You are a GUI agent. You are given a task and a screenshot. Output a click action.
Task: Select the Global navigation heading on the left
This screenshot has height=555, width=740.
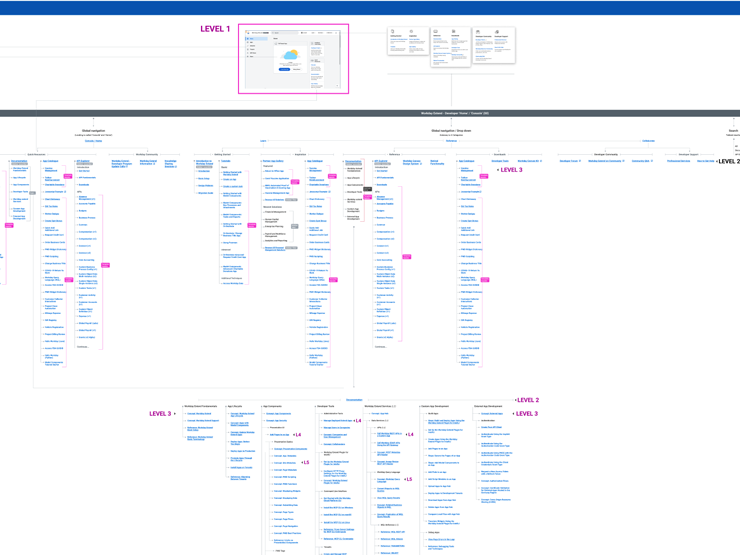tap(93, 131)
